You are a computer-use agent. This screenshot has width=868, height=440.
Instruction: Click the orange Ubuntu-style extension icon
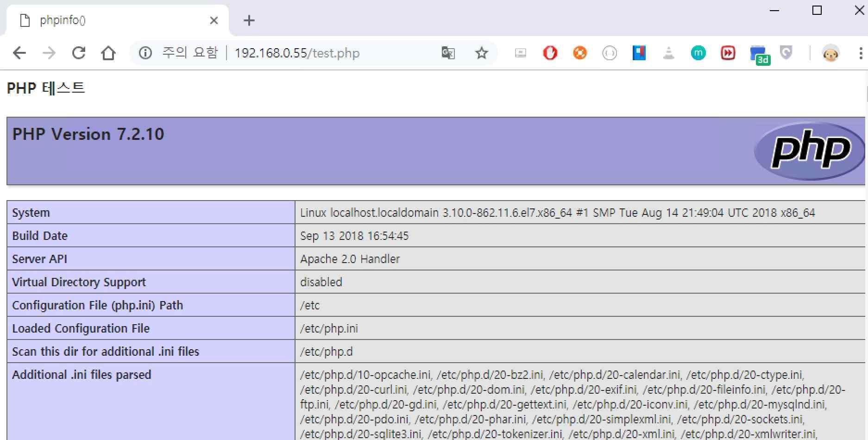[579, 53]
